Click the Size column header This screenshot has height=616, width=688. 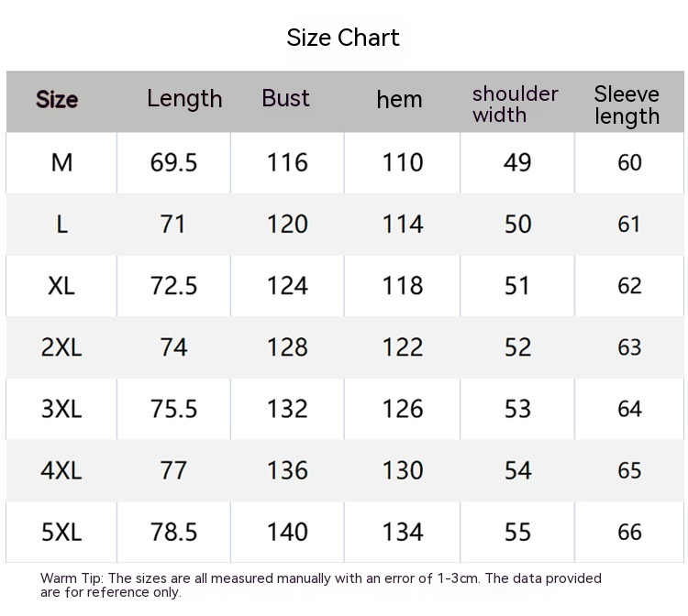tap(57, 100)
